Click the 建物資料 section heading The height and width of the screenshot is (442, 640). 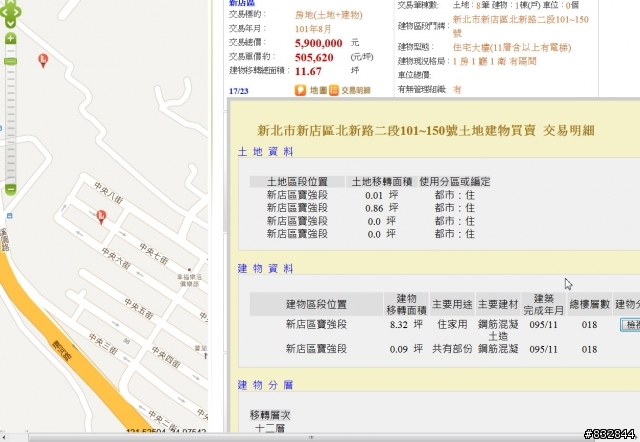(265, 269)
